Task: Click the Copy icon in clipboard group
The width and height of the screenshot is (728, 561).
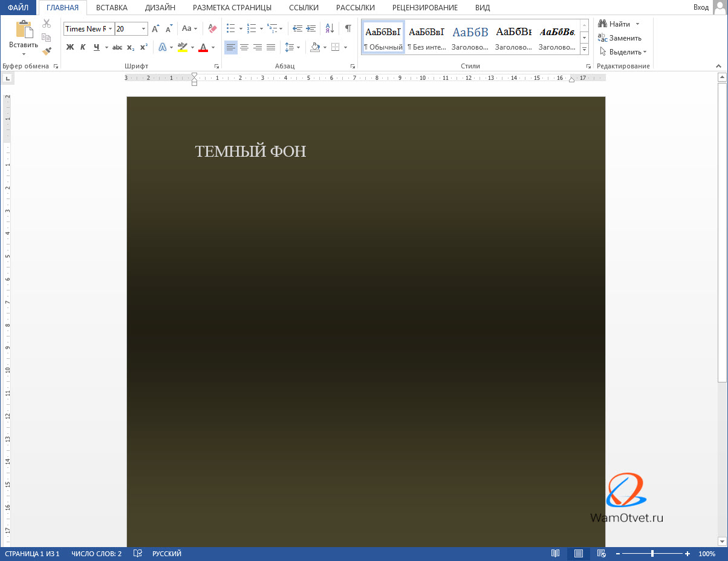Action: coord(47,38)
